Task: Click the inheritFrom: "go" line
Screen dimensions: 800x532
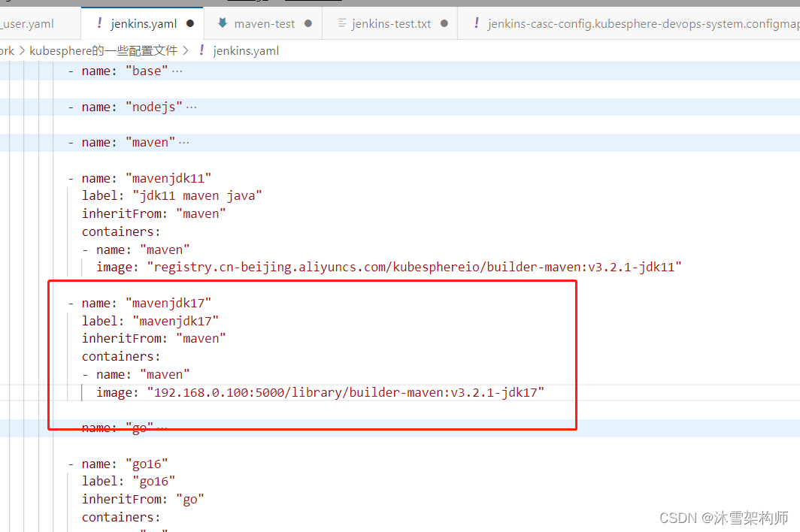Action: tap(143, 500)
